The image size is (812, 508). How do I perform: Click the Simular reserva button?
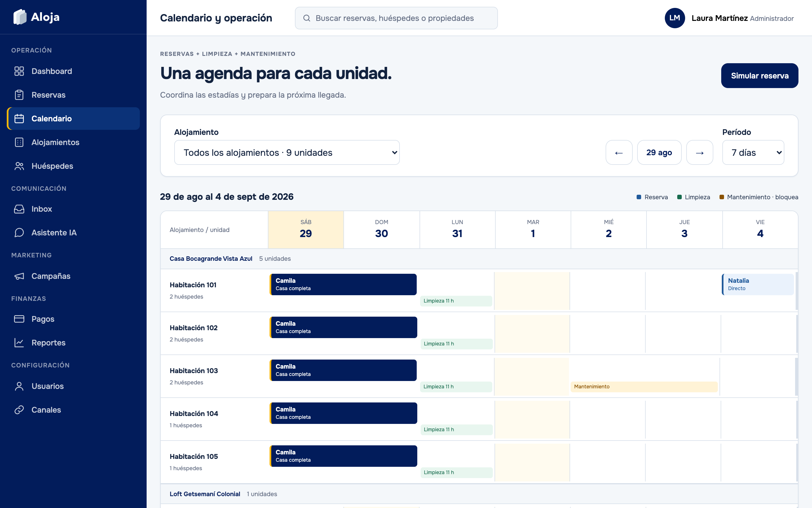click(x=760, y=76)
